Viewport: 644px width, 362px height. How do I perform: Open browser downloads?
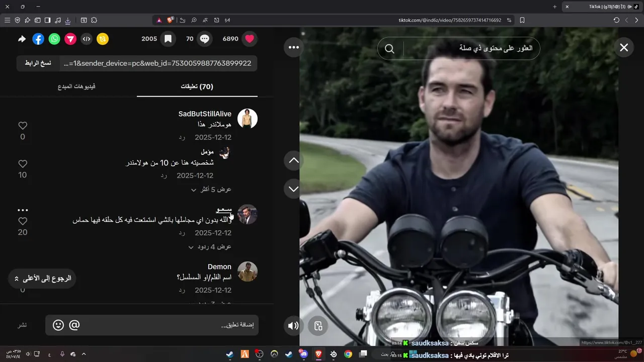[x=67, y=20]
